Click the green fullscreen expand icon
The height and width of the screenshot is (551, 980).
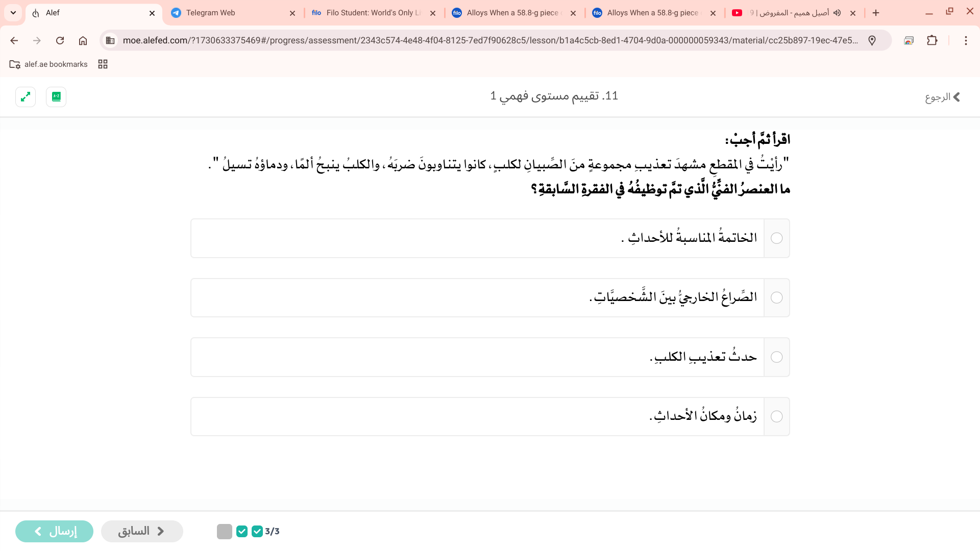pos(26,97)
